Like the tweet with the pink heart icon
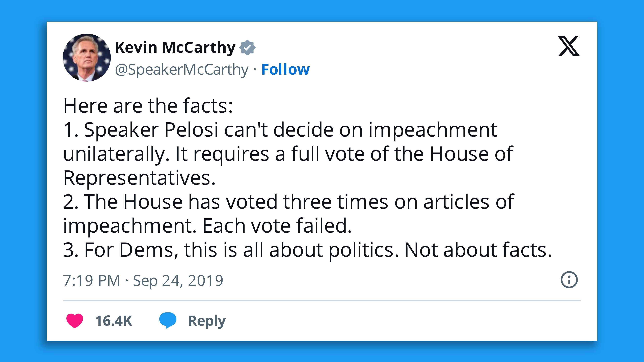The width and height of the screenshot is (644, 362). click(74, 321)
